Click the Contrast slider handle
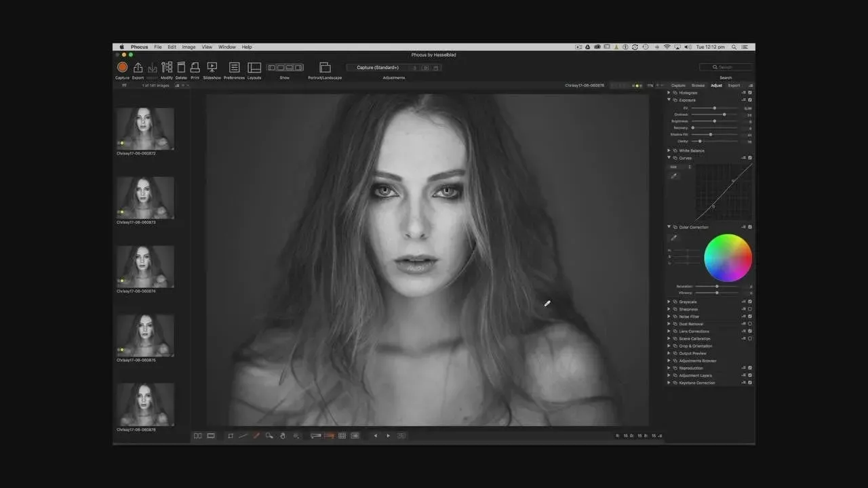The image size is (868, 488). (x=724, y=115)
